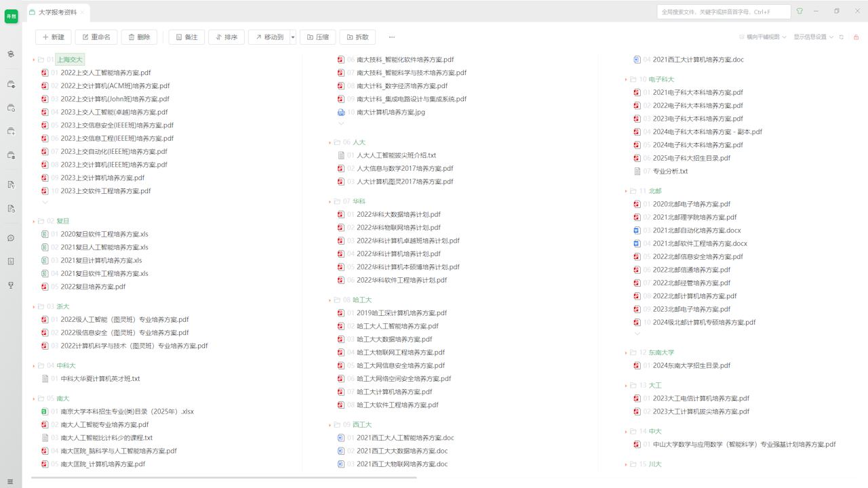
Task: Click the skin theme shirt icon
Action: click(x=800, y=12)
